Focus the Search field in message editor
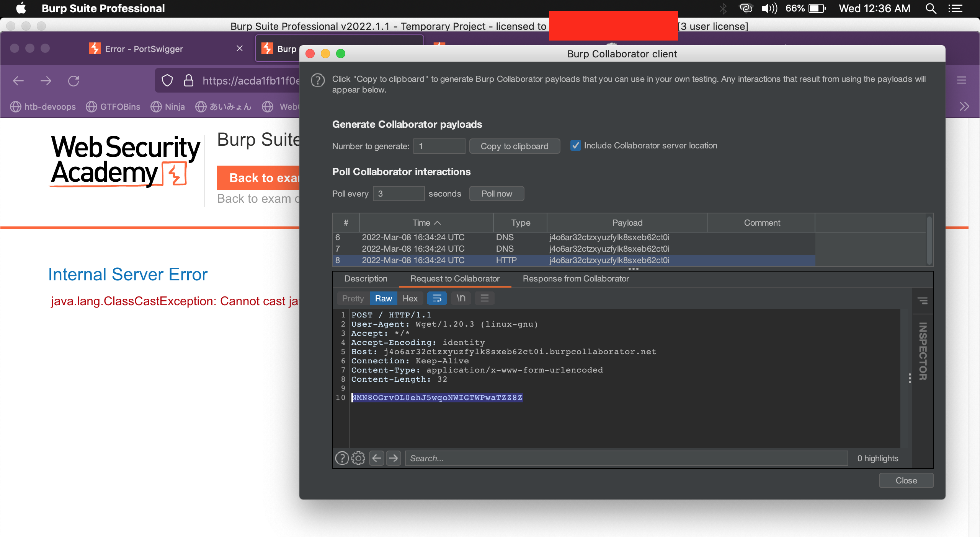Screen dimensions: 980x537 pos(626,458)
